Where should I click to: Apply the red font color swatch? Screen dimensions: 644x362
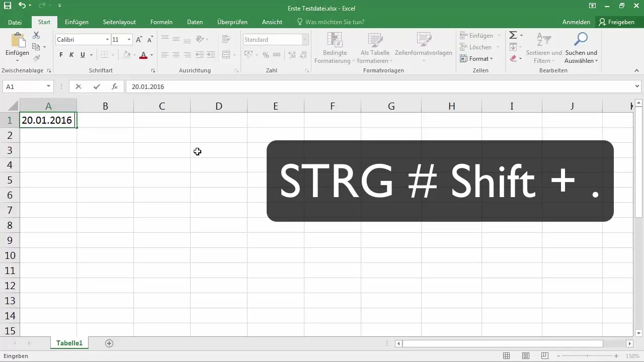(143, 55)
